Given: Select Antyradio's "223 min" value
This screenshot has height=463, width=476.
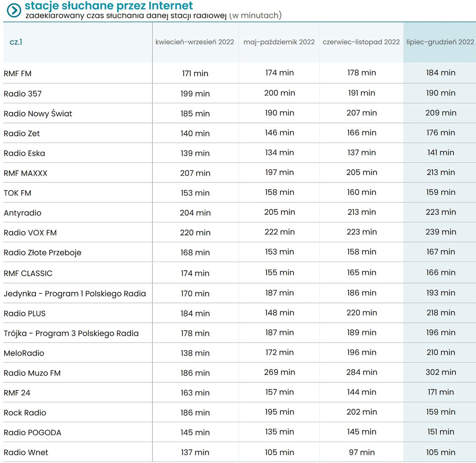Looking at the screenshot, I should click(x=441, y=212).
